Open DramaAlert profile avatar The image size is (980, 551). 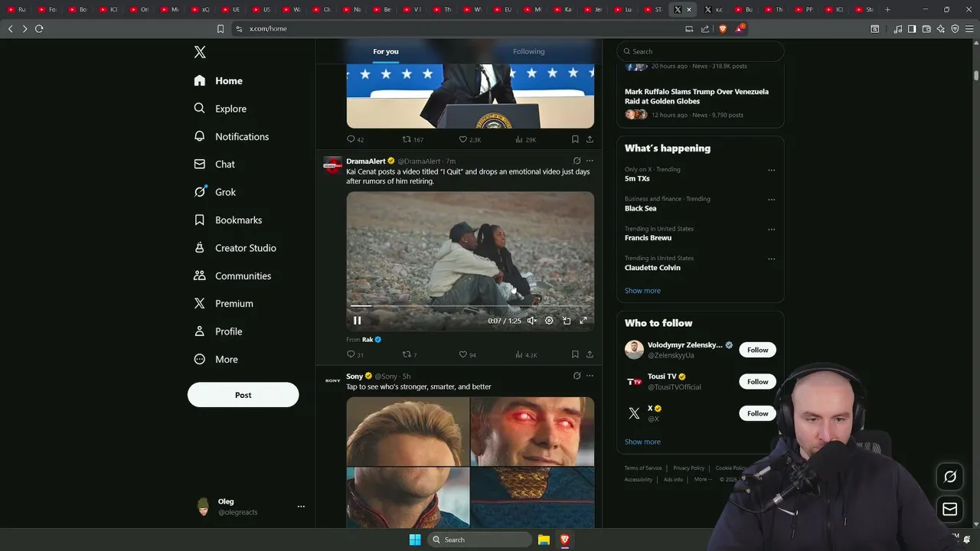(x=332, y=165)
